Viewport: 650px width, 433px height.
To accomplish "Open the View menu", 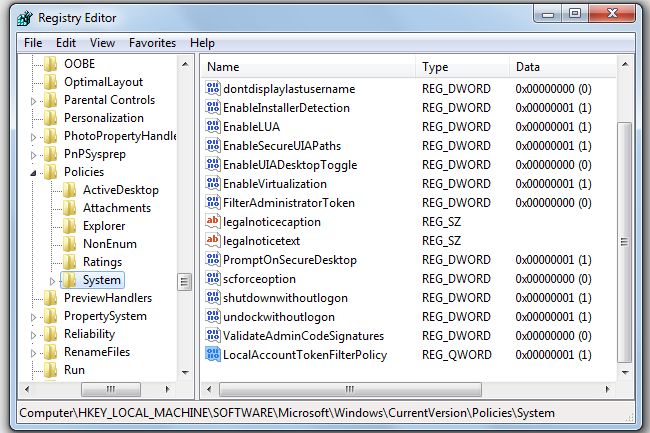I will (102, 43).
